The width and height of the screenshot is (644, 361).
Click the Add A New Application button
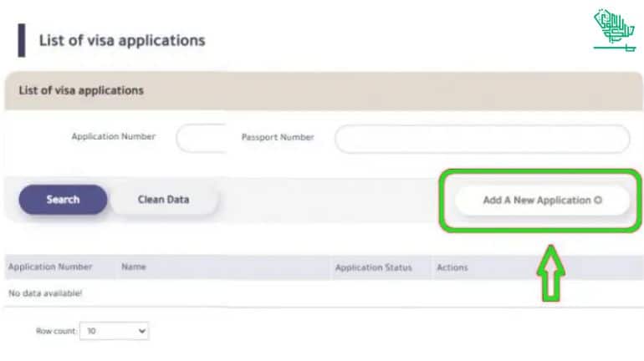click(542, 201)
